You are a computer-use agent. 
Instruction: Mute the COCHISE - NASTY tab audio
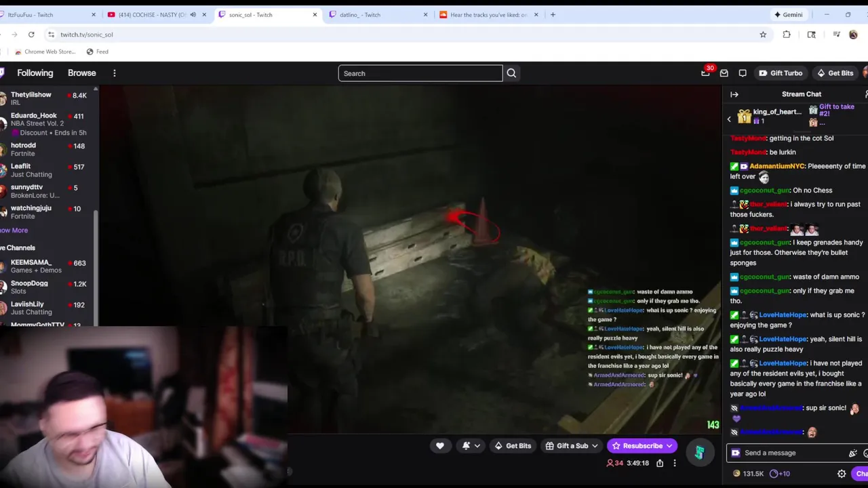point(193,15)
